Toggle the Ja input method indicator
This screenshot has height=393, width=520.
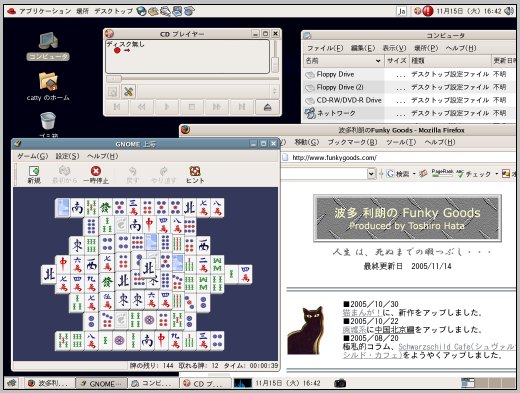click(x=402, y=11)
